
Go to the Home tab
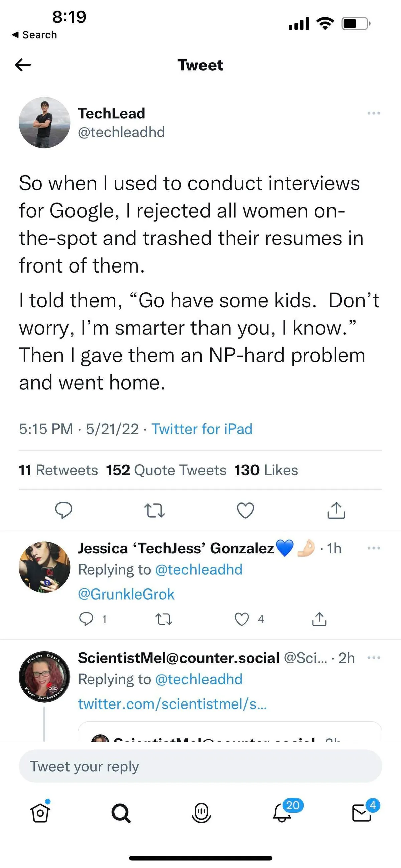[40, 813]
